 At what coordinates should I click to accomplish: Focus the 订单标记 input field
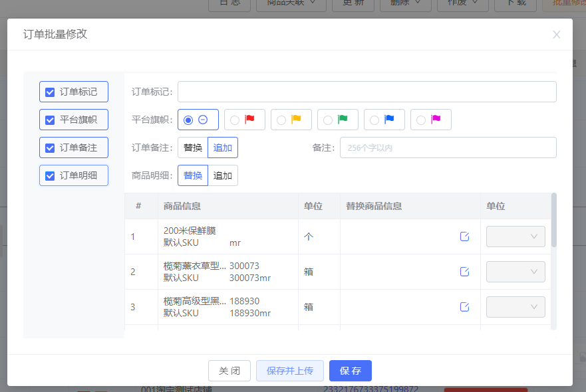pyautogui.click(x=367, y=92)
